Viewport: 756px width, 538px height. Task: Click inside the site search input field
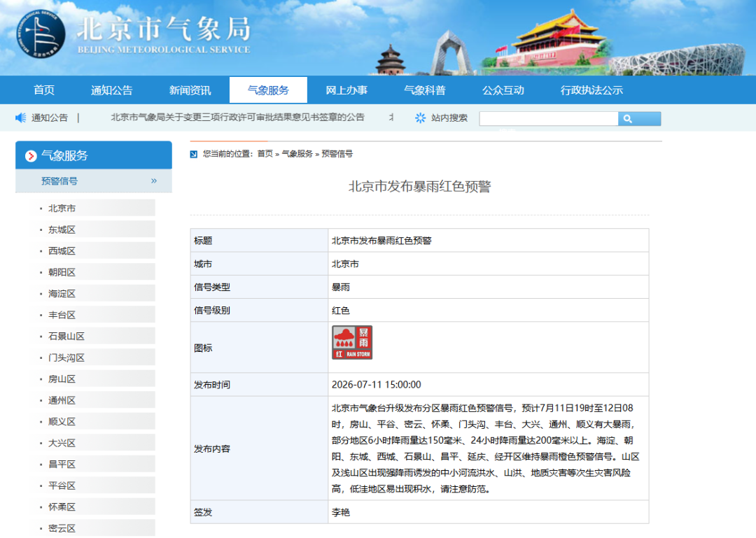549,119
